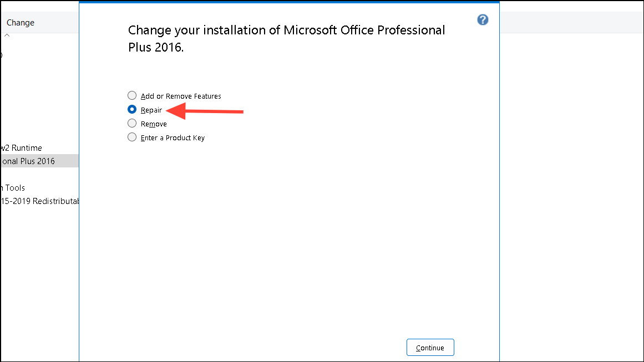Choose the Add or Remove Features option
Viewport: 644px width, 362px height.
[x=132, y=95]
